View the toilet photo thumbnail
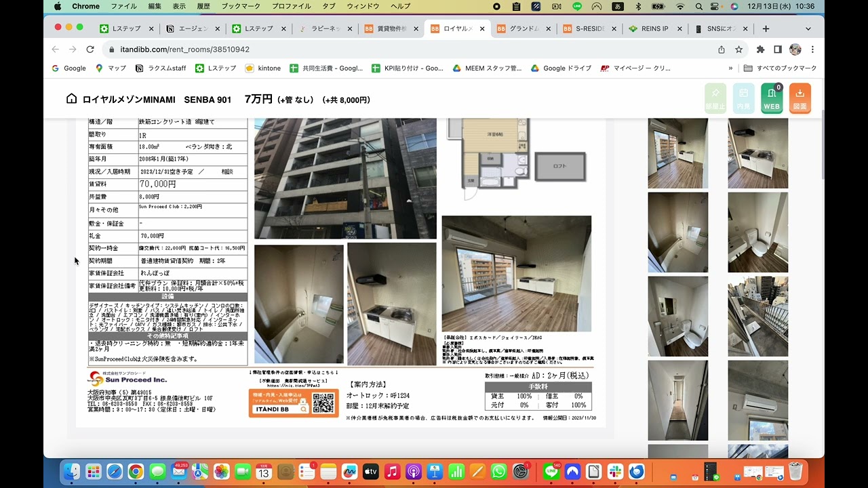Screen dimensions: 868x488 pos(758,232)
